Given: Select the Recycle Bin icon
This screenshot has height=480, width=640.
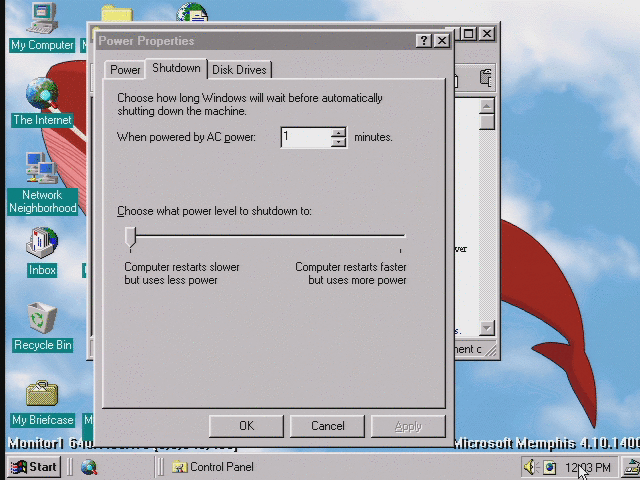Looking at the screenshot, I should [x=42, y=327].
